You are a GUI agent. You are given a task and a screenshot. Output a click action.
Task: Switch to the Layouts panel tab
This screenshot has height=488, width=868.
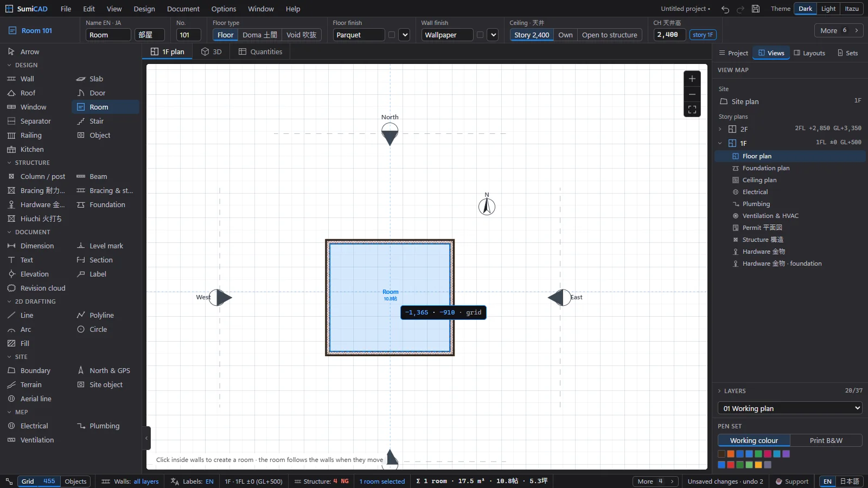(x=809, y=53)
